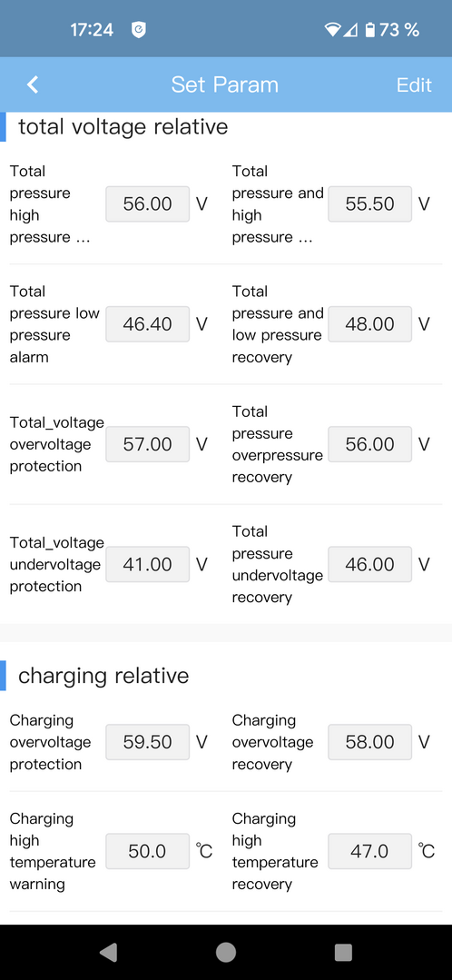The width and height of the screenshot is (452, 980).
Task: Tap the charging relative section header
Action: (x=103, y=676)
